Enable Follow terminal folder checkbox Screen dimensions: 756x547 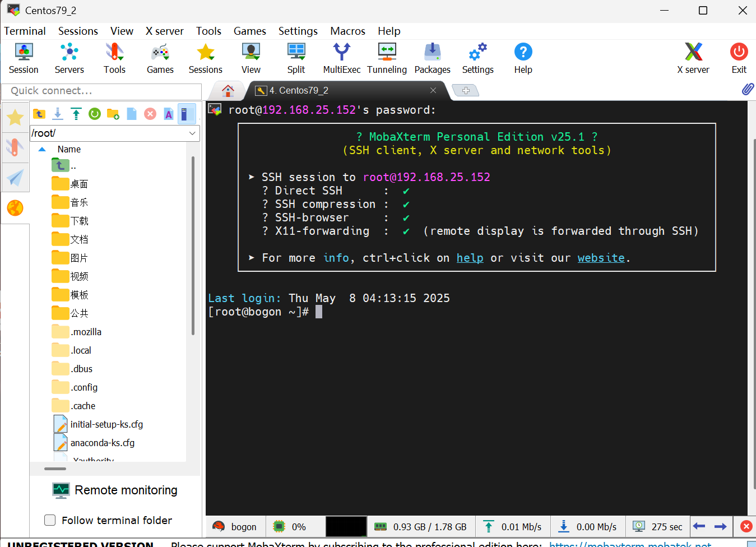pos(50,520)
